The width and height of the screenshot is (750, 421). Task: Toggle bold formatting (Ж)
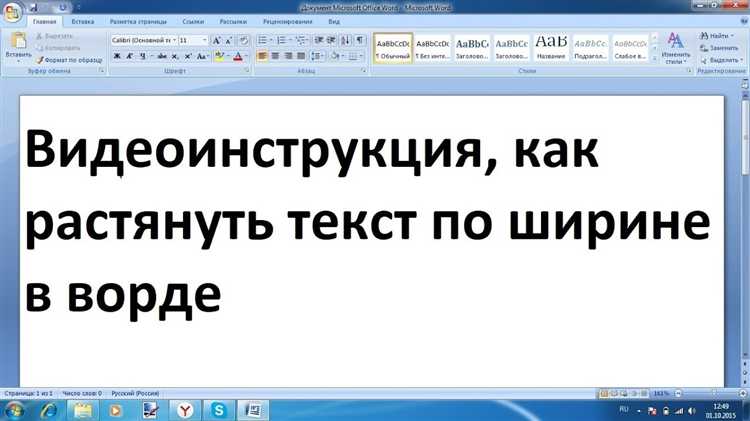pyautogui.click(x=117, y=56)
